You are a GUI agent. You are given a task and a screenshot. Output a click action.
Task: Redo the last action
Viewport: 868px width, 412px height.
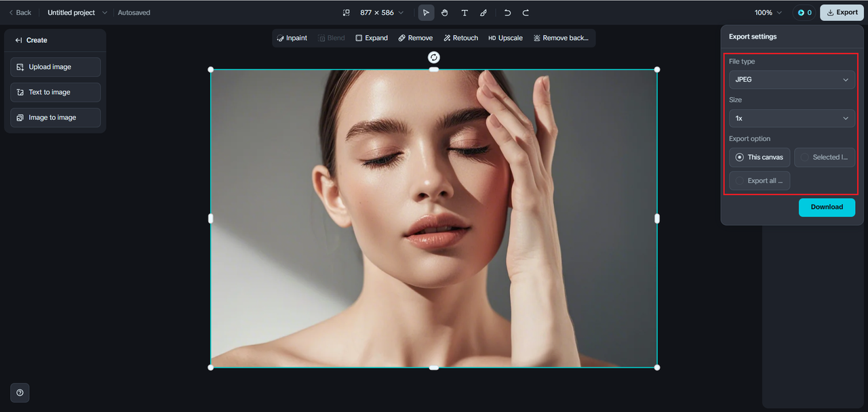pyautogui.click(x=526, y=12)
